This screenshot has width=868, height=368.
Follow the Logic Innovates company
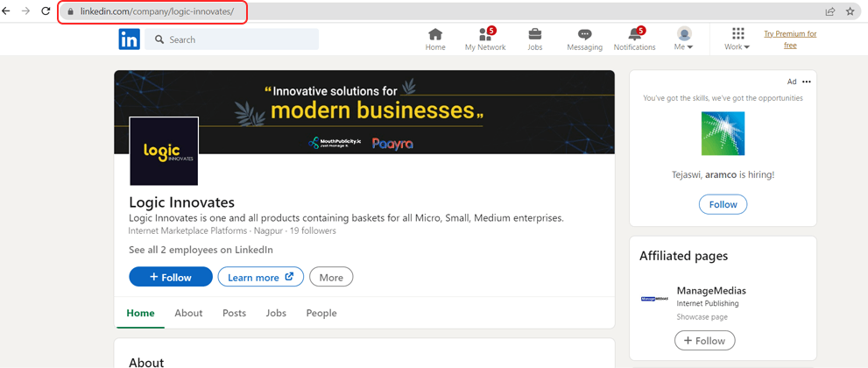(x=171, y=277)
